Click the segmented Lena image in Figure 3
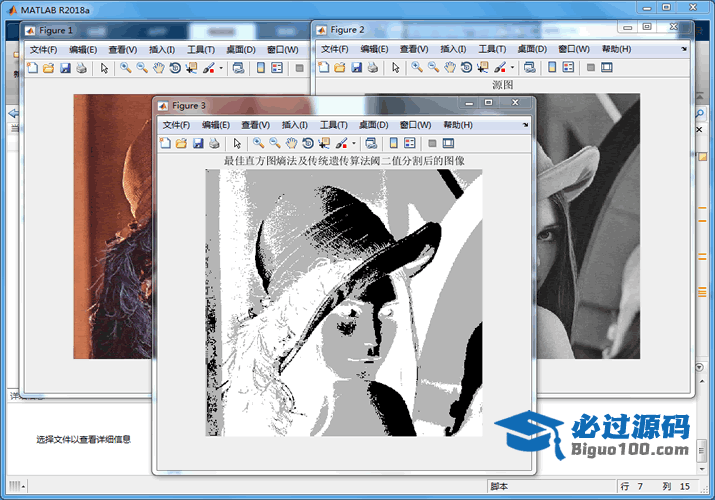 [344, 303]
